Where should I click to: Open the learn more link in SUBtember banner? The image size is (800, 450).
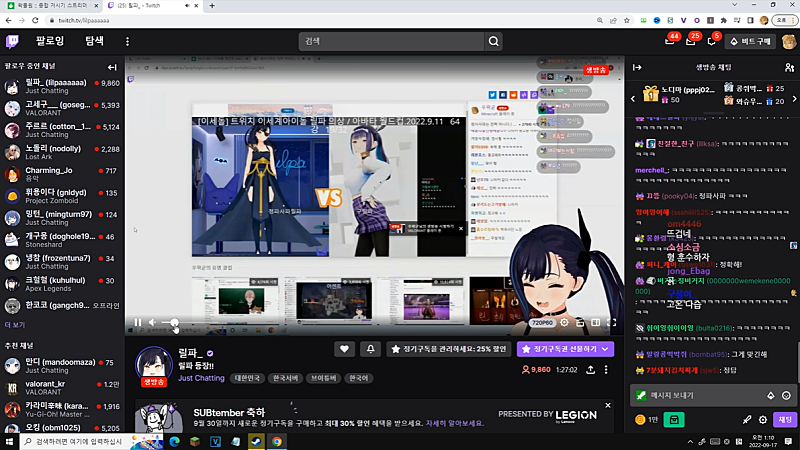coord(454,423)
